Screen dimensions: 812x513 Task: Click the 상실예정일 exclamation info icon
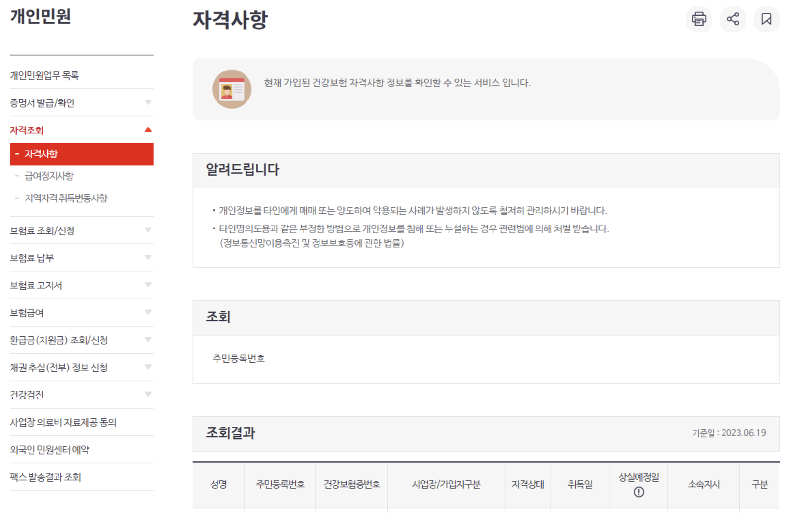pos(639,493)
